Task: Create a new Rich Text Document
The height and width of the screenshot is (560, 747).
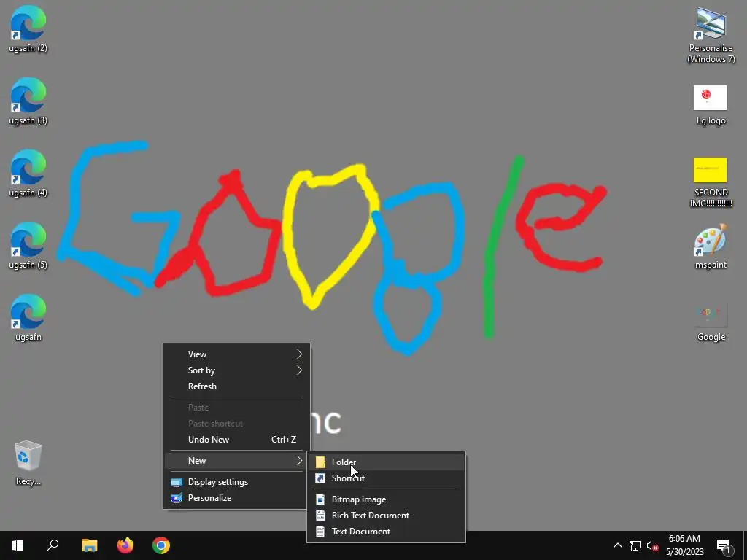Action: click(x=387, y=516)
